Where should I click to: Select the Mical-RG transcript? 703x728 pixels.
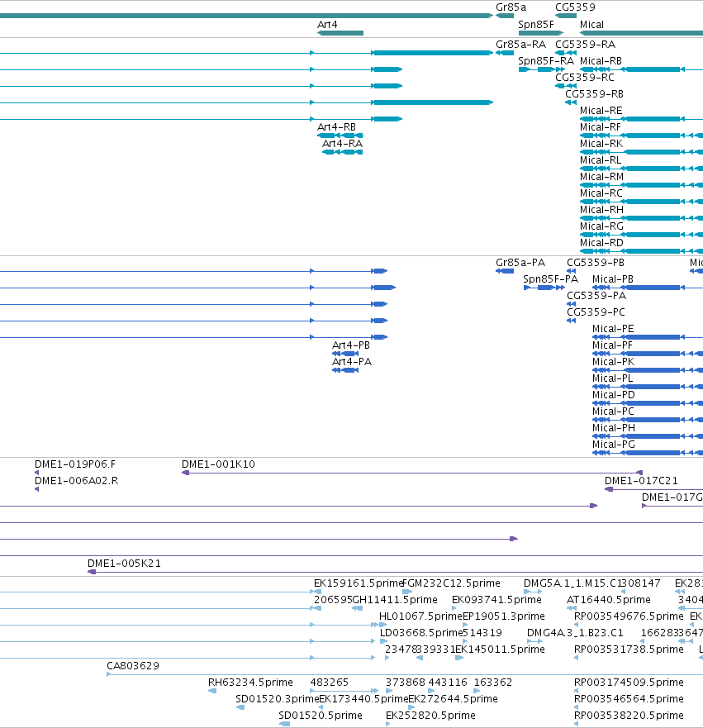pos(641,235)
